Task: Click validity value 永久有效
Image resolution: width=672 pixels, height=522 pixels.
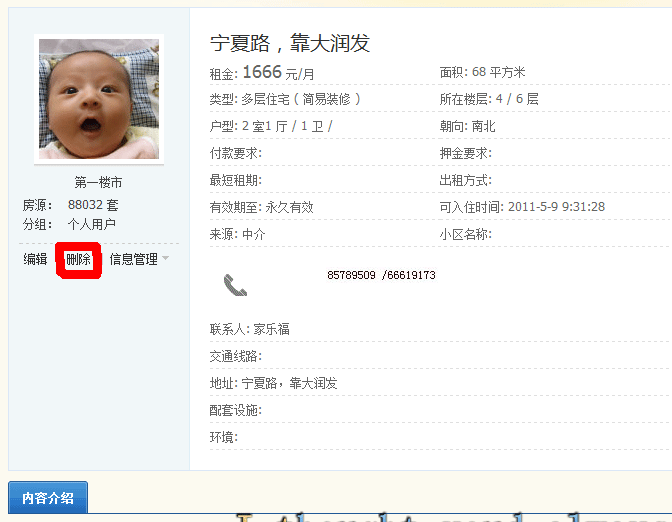Action: [289, 207]
